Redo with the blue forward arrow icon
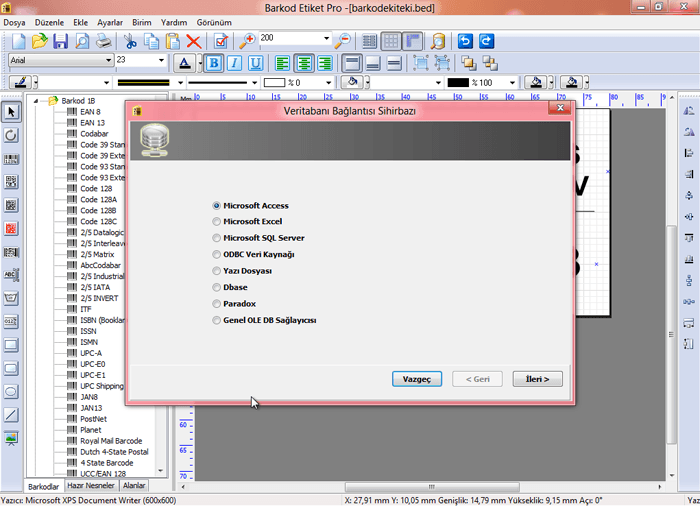The width and height of the screenshot is (700, 506). [486, 41]
